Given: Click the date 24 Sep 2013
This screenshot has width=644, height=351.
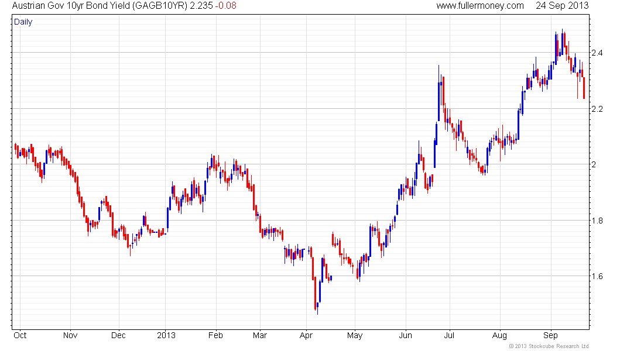Looking at the screenshot, I should tap(562, 6).
